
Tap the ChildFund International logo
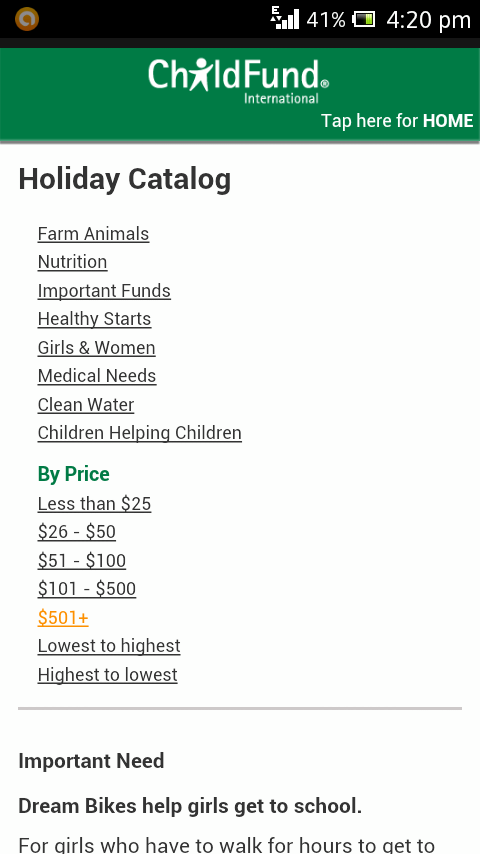pos(238,81)
